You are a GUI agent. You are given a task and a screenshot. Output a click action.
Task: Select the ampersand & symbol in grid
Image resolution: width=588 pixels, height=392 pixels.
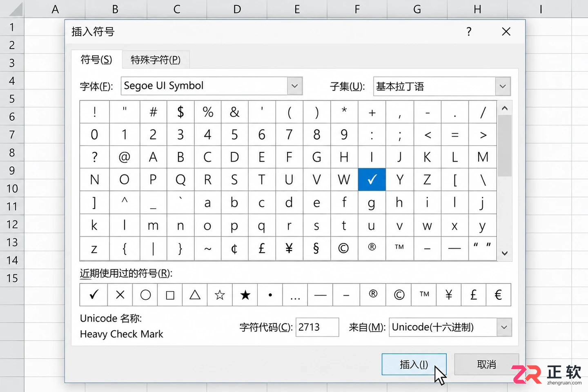[x=234, y=112]
